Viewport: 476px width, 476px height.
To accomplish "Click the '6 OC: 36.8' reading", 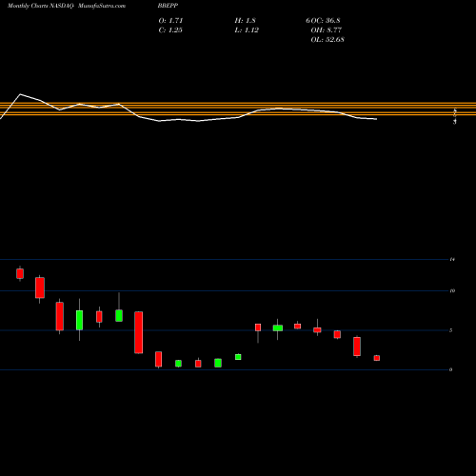I will pos(323,21).
